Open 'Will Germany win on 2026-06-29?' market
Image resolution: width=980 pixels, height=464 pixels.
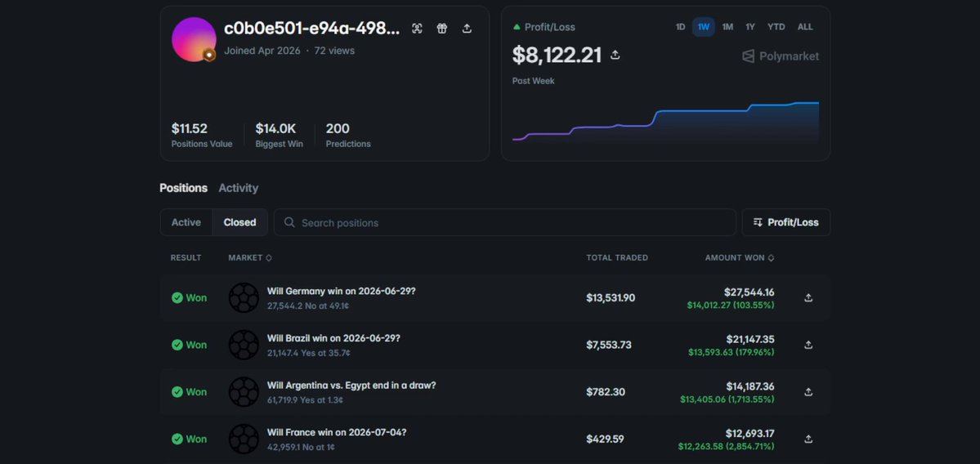coord(342,291)
